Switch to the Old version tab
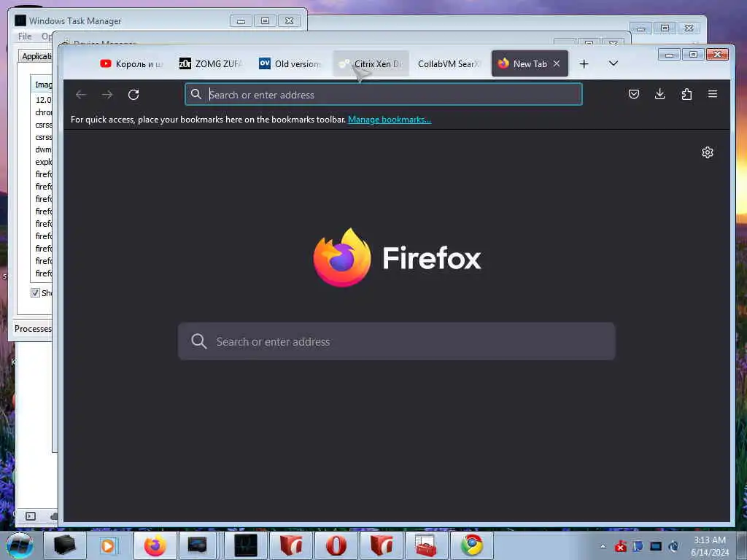 click(290, 64)
